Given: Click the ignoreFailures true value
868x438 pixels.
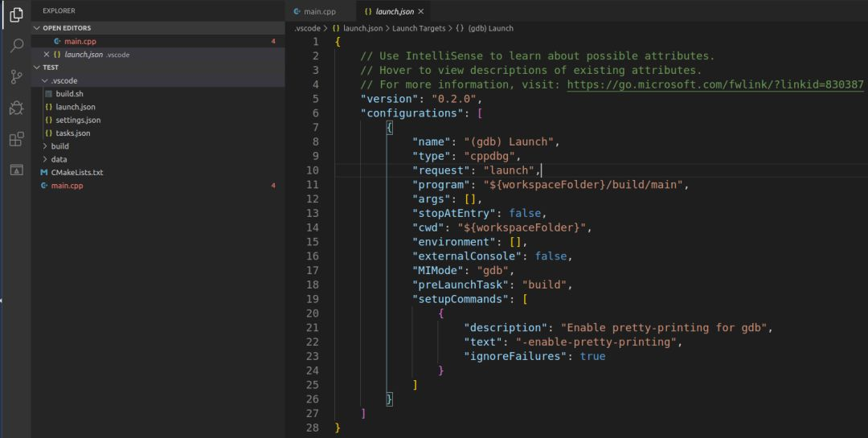Looking at the screenshot, I should 593,356.
